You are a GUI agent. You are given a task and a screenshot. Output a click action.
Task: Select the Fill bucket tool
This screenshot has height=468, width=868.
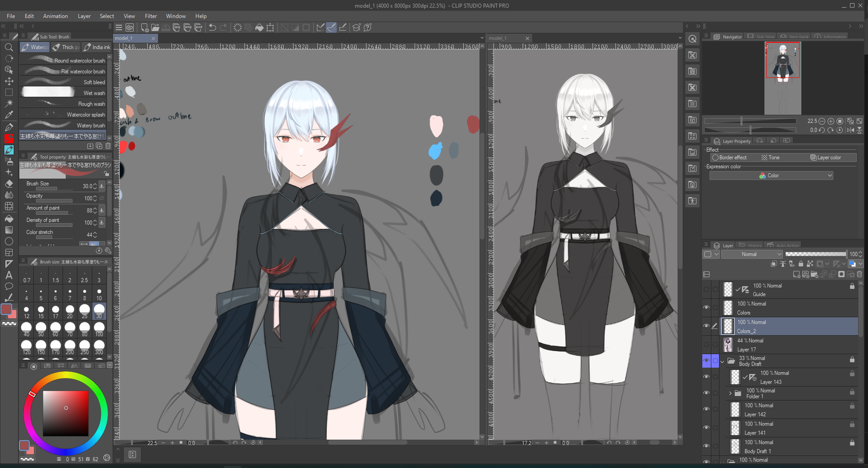[9, 219]
